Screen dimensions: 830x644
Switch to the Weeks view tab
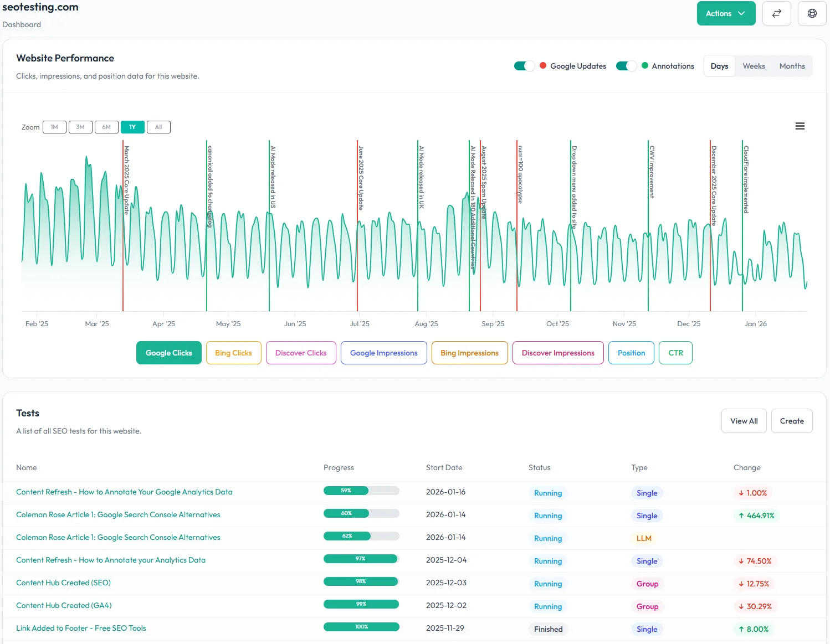pos(754,65)
